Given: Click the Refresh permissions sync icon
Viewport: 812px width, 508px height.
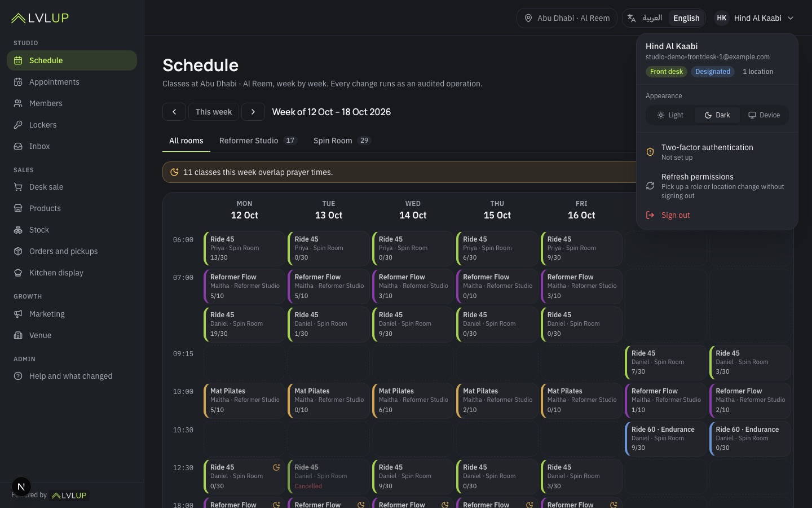Looking at the screenshot, I should click(650, 186).
